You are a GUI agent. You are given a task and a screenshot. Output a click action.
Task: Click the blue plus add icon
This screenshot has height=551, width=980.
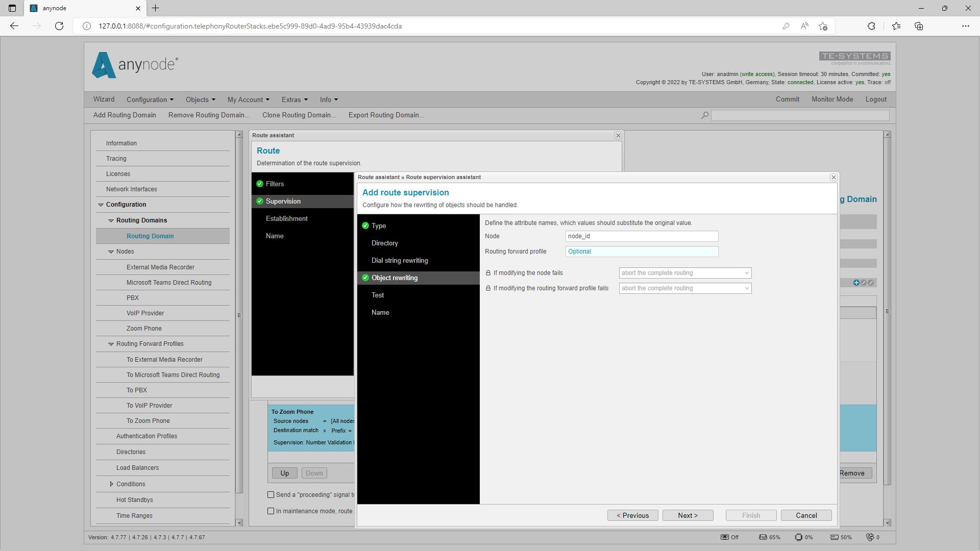pyautogui.click(x=856, y=283)
